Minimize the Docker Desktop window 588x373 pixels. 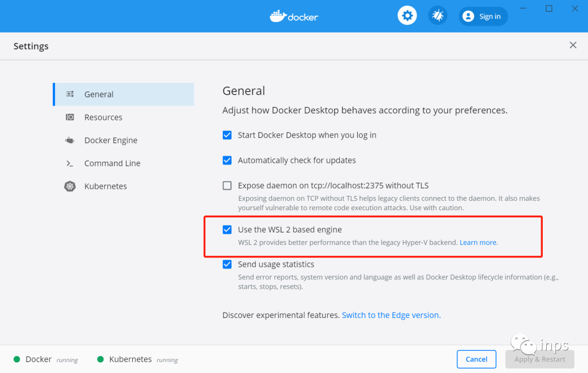click(523, 8)
